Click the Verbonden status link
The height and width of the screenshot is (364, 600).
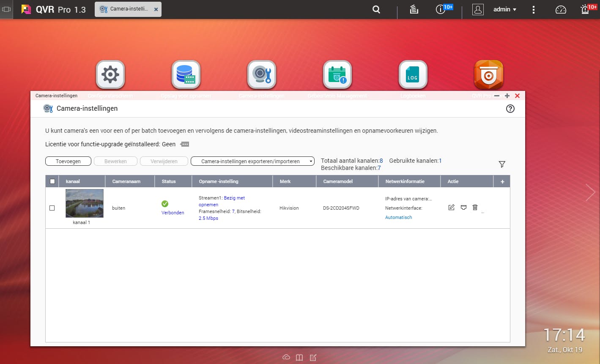pyautogui.click(x=173, y=213)
